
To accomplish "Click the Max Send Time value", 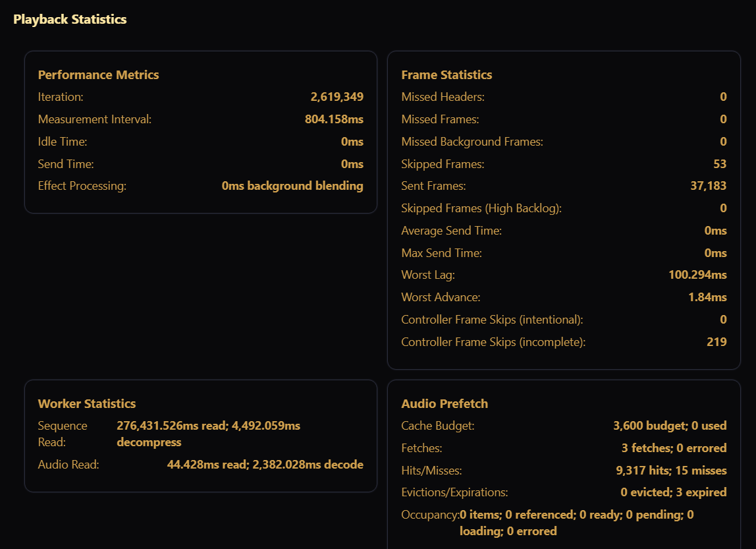I will 715,253.
